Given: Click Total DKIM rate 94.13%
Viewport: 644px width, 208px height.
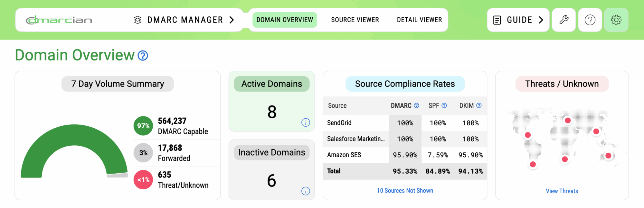Looking at the screenshot, I should pos(471,171).
